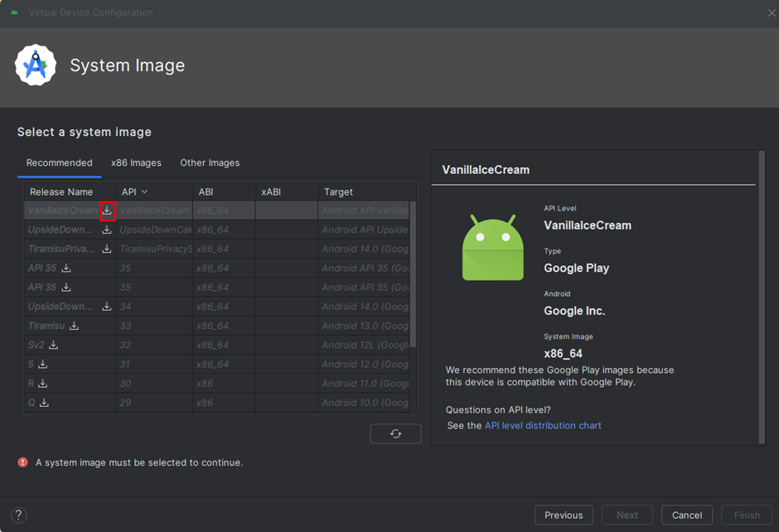Download the VanillaIceCream system image
779x532 pixels.
107,210
